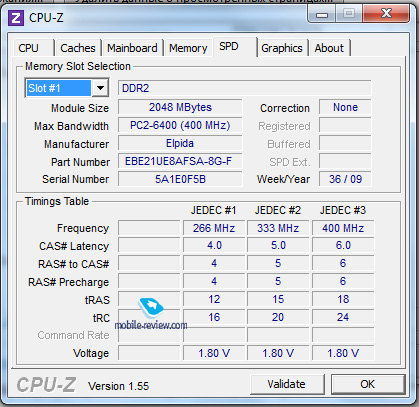419x407 pixels.
Task: Click the CPU-Z logo beside the version
Action: click(46, 385)
